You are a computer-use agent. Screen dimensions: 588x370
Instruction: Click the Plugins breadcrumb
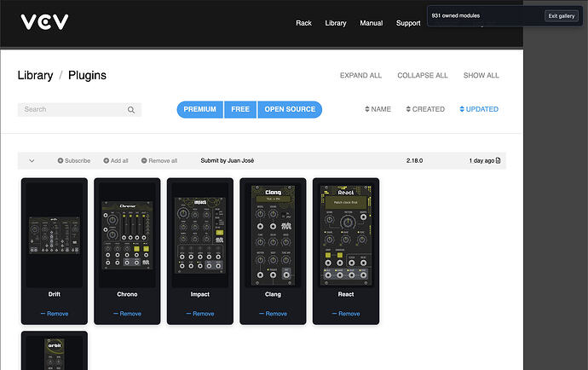88,75
